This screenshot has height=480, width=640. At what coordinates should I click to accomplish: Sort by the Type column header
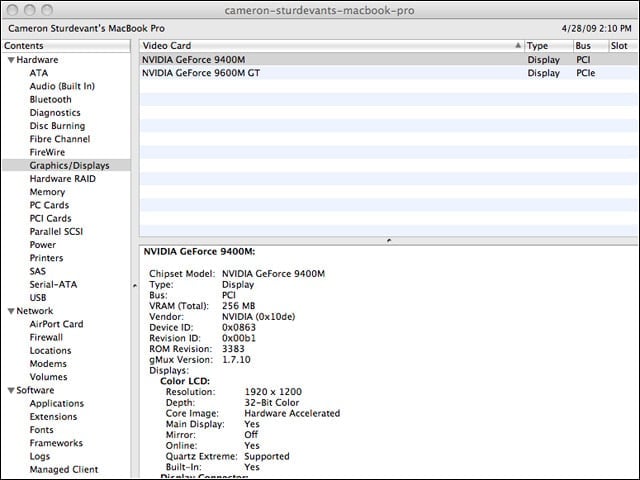(548, 46)
